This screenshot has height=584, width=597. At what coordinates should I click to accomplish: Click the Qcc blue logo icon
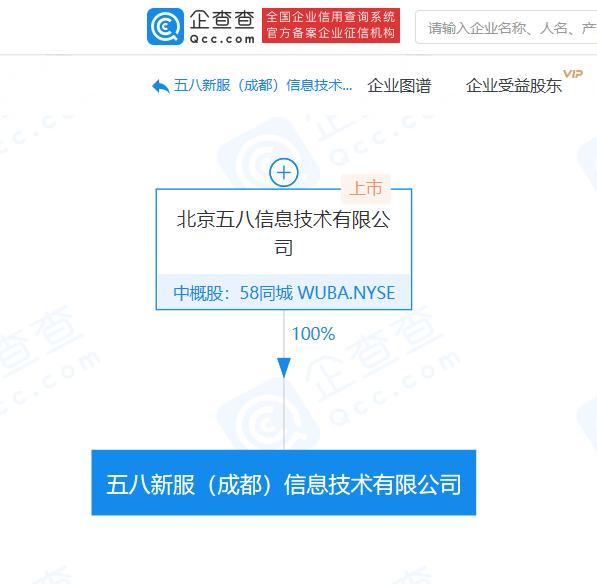point(165,26)
